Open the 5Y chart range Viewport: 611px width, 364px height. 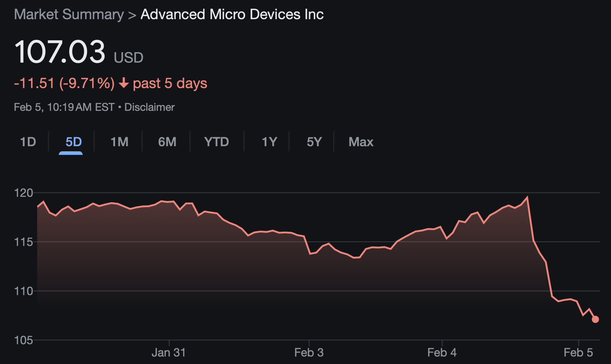314,142
